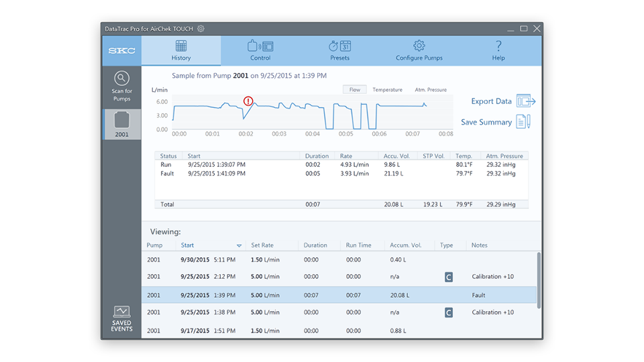This screenshot has width=644, height=362.
Task: Click the STP Vol. column header
Action: 434,156
